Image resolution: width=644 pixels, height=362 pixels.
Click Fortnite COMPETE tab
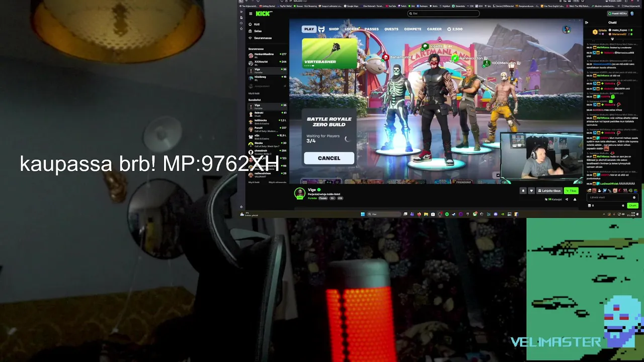click(413, 29)
